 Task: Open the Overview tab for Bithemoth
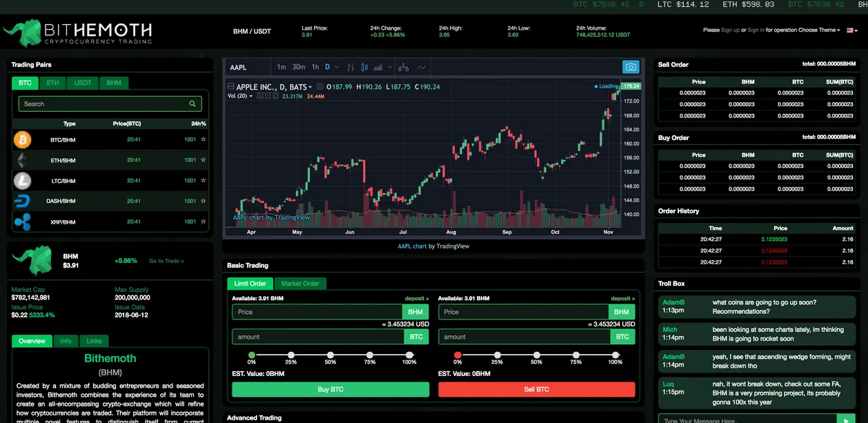[x=32, y=341]
